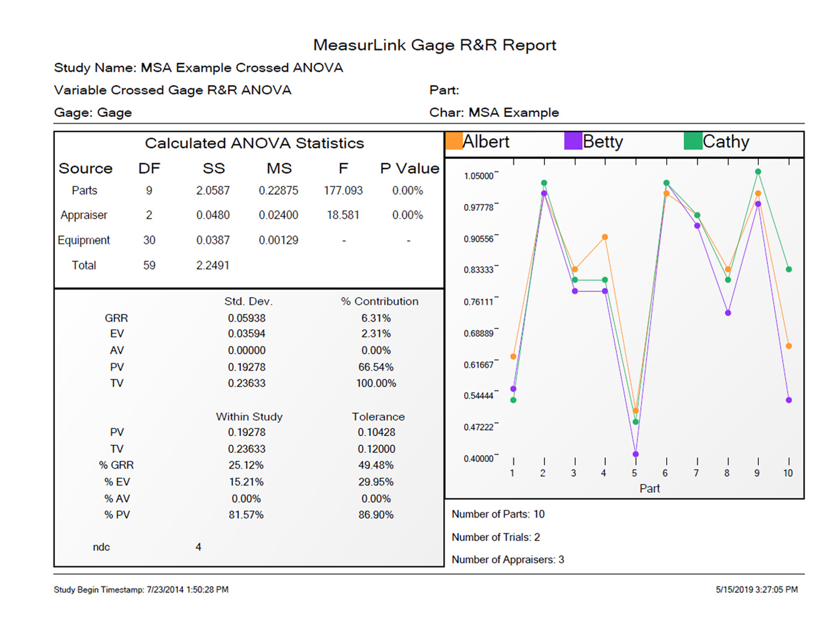Screen dimensions: 840x630
Task: Click the Equipment MS value 0.00129
Action: coord(278,240)
